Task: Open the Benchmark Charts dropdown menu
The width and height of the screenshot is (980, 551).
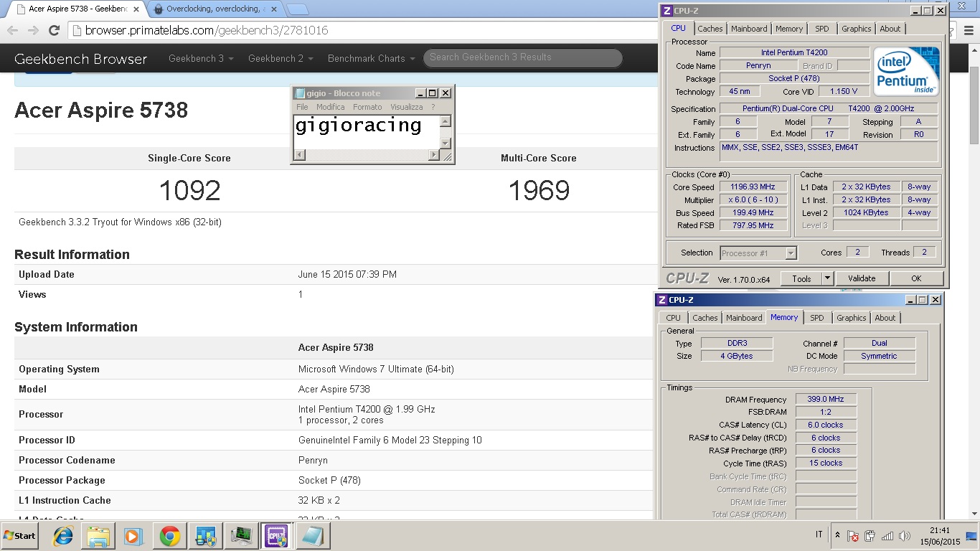Action: tap(371, 59)
